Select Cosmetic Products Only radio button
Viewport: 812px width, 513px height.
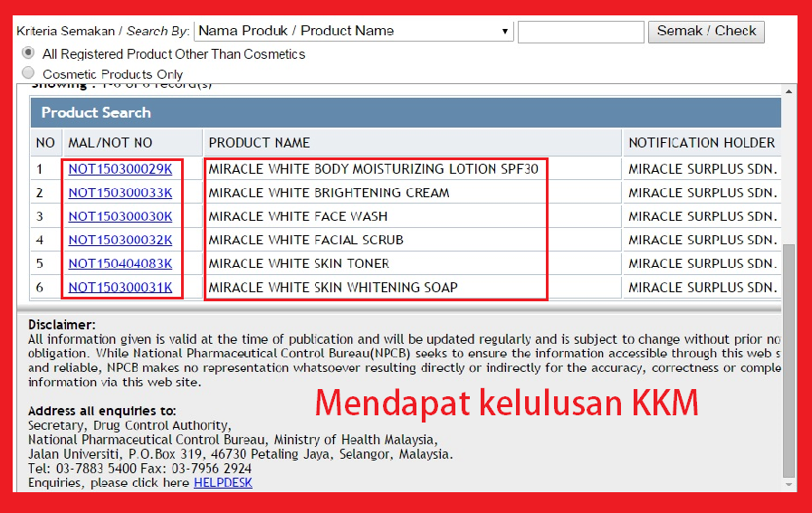(x=28, y=73)
